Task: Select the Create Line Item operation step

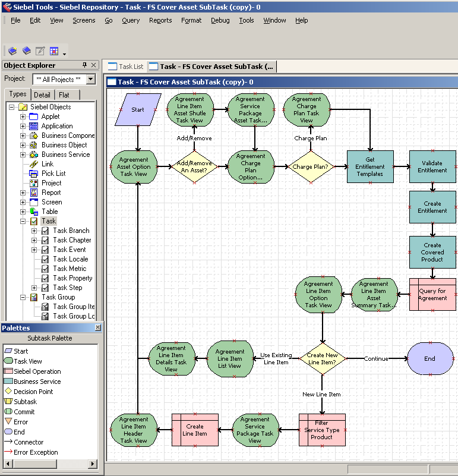Action: [x=195, y=430]
